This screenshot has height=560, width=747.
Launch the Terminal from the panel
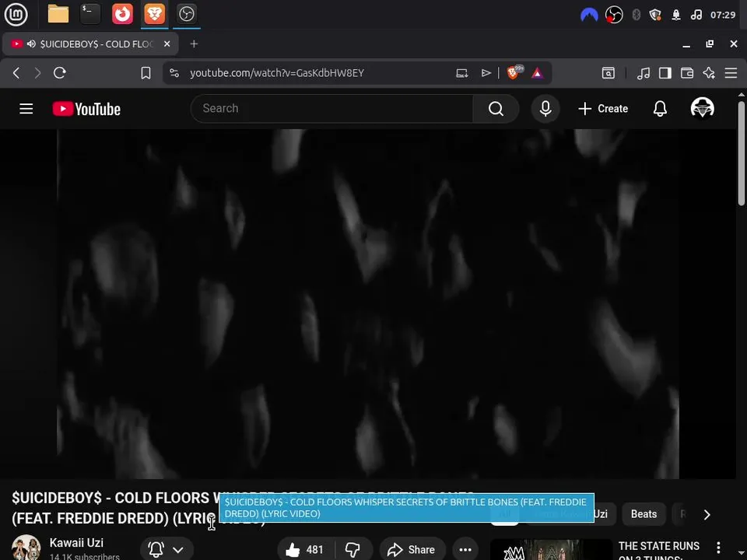[90, 14]
